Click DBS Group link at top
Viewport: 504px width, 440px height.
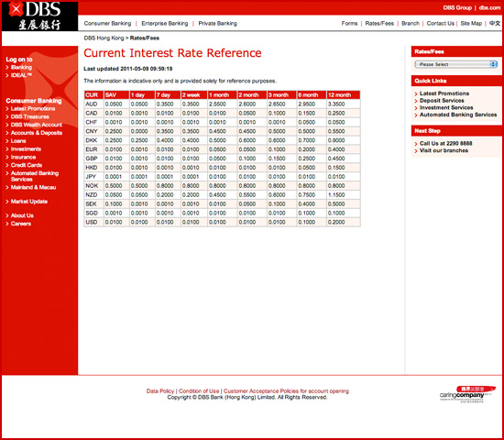(457, 7)
